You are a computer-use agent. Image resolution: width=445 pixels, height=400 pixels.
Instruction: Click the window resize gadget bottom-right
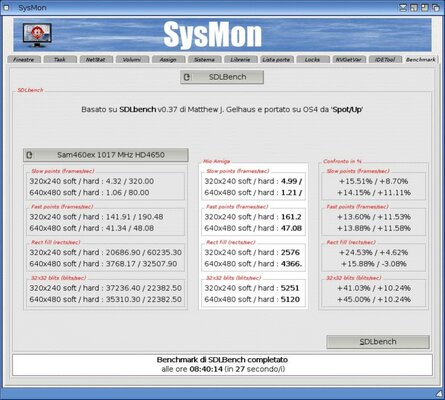[x=439, y=394]
